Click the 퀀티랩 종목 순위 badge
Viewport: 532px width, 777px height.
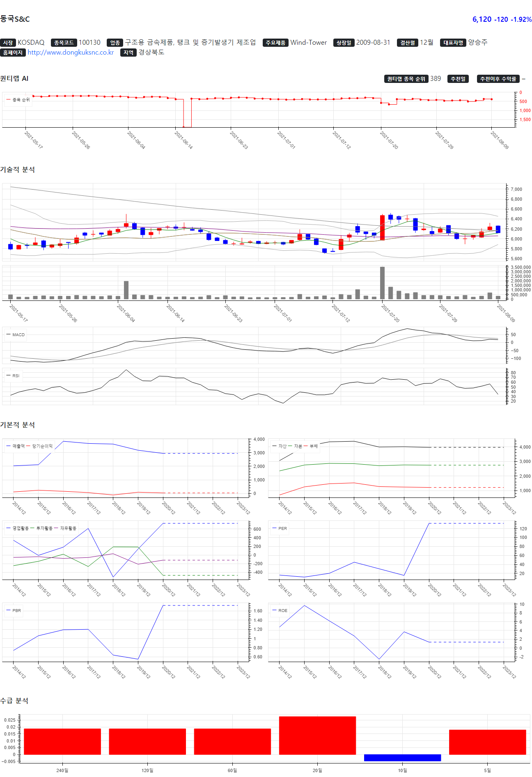click(x=406, y=79)
